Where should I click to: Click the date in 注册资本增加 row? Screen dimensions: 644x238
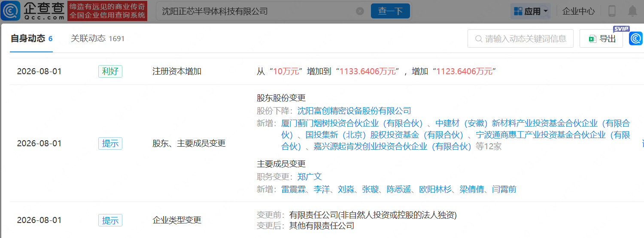point(39,71)
